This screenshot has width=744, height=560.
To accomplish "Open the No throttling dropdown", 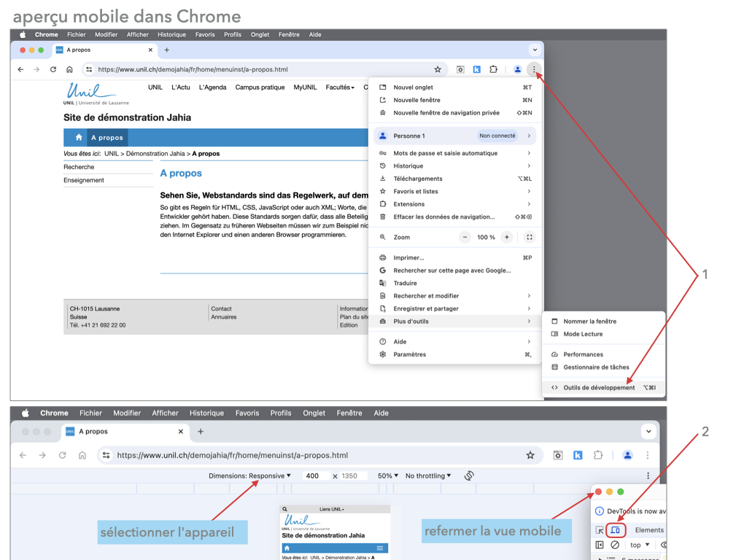I will point(427,475).
